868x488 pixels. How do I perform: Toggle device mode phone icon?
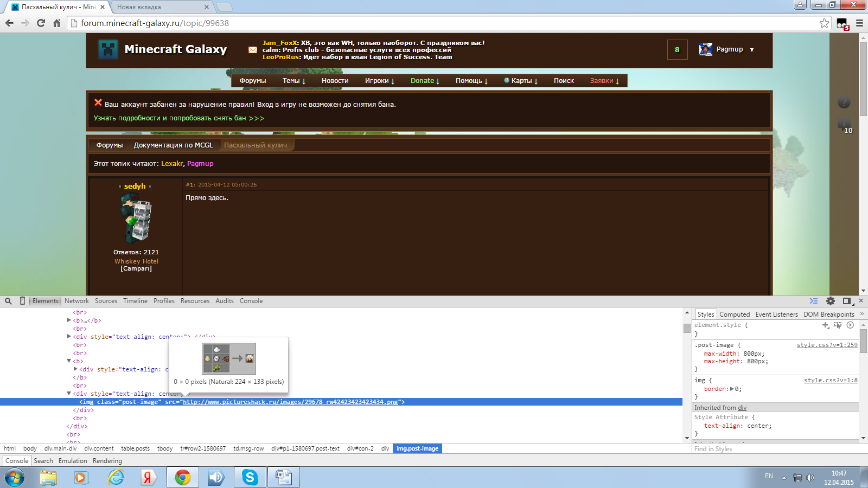[22, 301]
